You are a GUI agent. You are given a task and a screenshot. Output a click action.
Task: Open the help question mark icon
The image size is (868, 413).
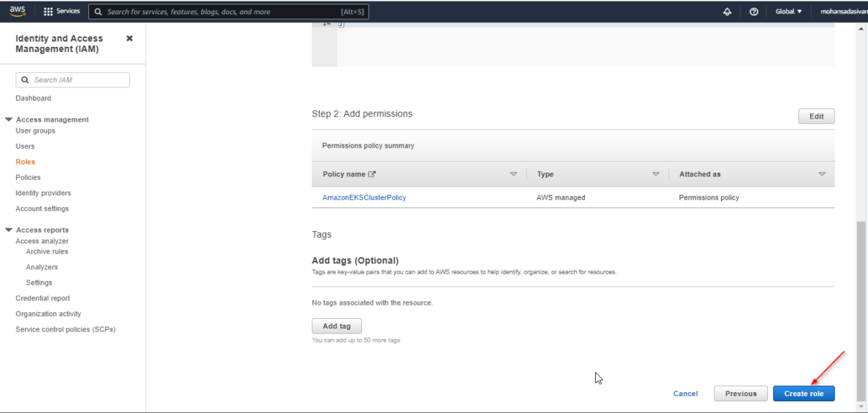pos(754,12)
